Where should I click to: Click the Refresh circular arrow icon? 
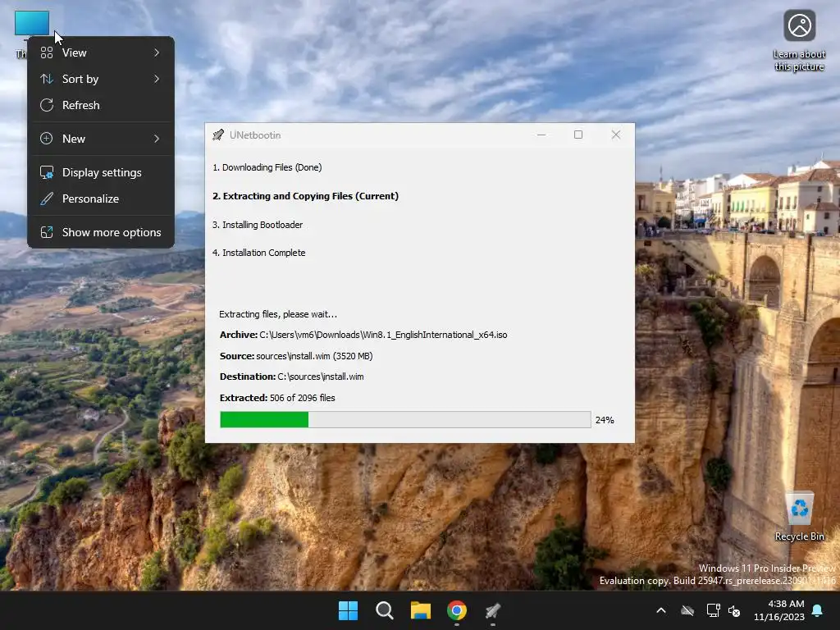(x=47, y=105)
